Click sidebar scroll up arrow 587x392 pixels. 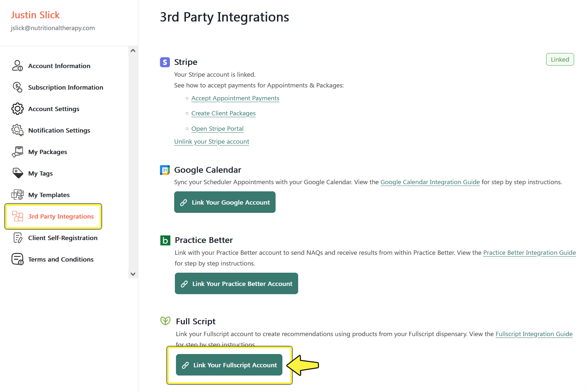[133, 51]
